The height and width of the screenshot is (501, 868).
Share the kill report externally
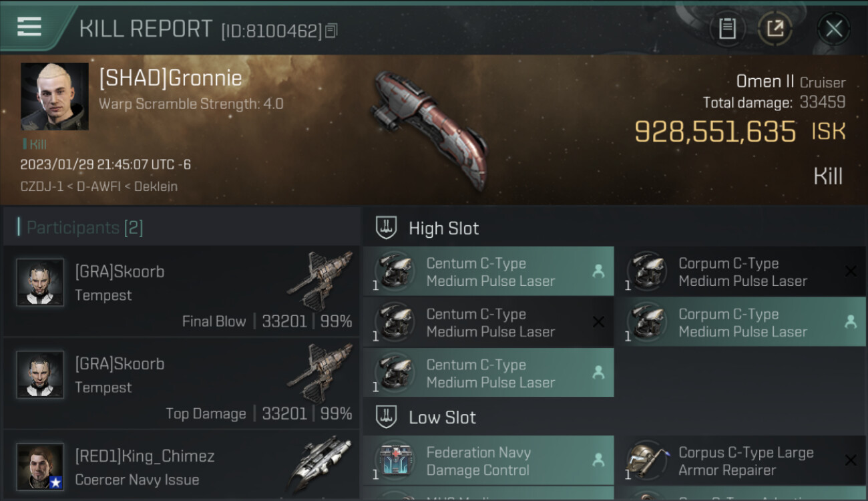pyautogui.click(x=775, y=29)
